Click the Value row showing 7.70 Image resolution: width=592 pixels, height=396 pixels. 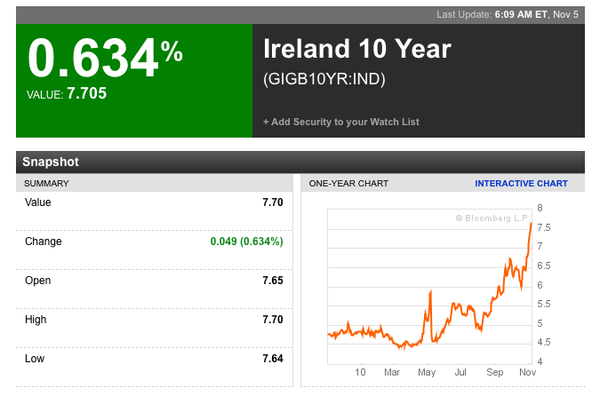tap(154, 203)
